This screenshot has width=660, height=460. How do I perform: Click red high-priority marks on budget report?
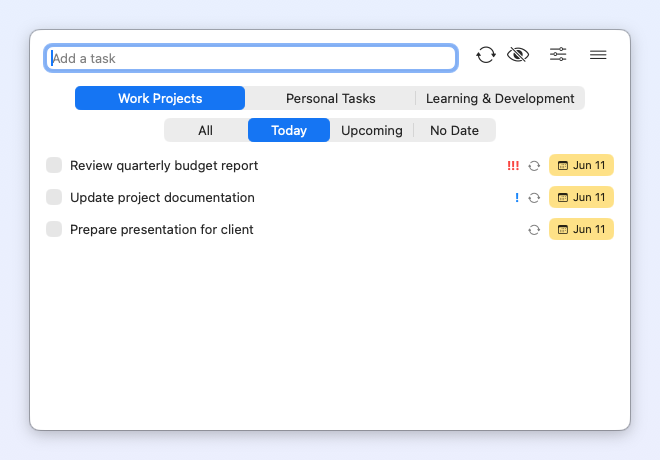(x=513, y=165)
